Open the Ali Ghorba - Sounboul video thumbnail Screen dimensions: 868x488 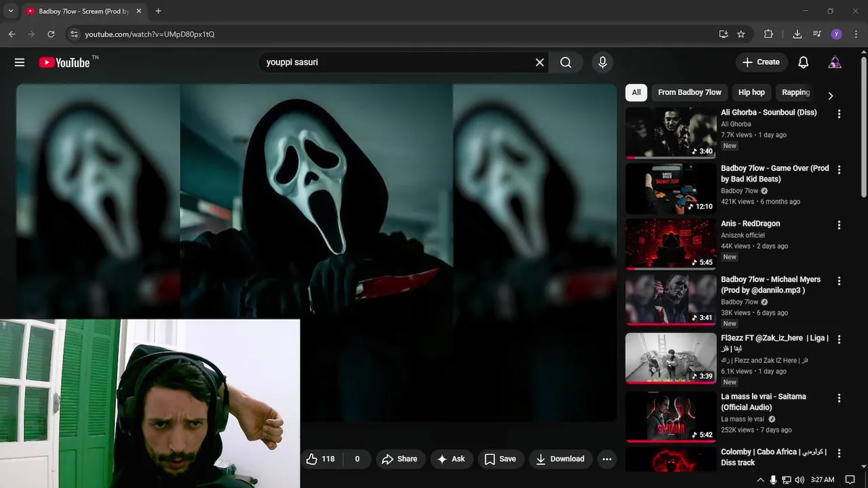[x=670, y=133]
